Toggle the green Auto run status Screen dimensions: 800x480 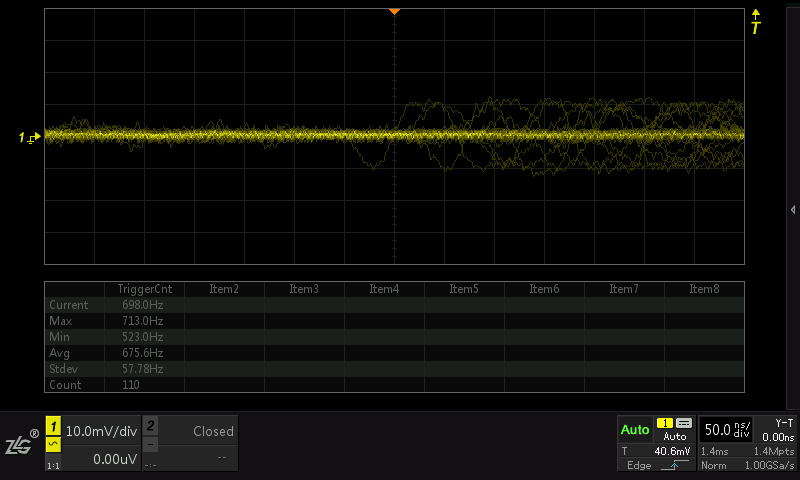point(635,430)
